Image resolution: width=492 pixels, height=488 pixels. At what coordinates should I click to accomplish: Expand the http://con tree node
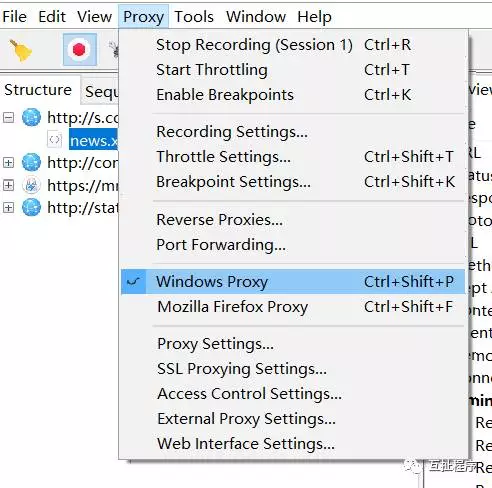point(8,163)
